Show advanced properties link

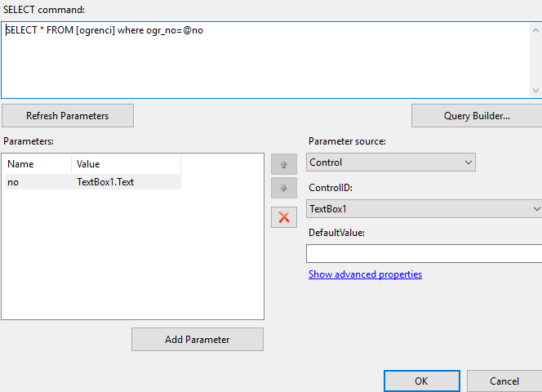(365, 274)
